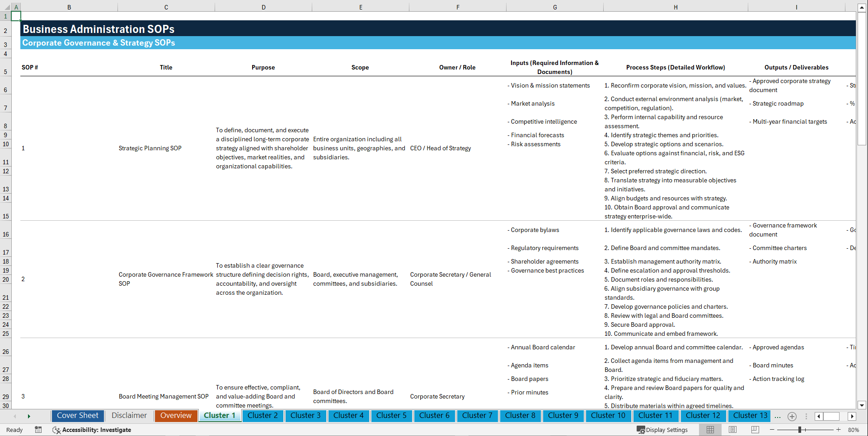This screenshot has width=868, height=436.
Task: Increase zoom using the zoom slider
Action: pos(839,430)
